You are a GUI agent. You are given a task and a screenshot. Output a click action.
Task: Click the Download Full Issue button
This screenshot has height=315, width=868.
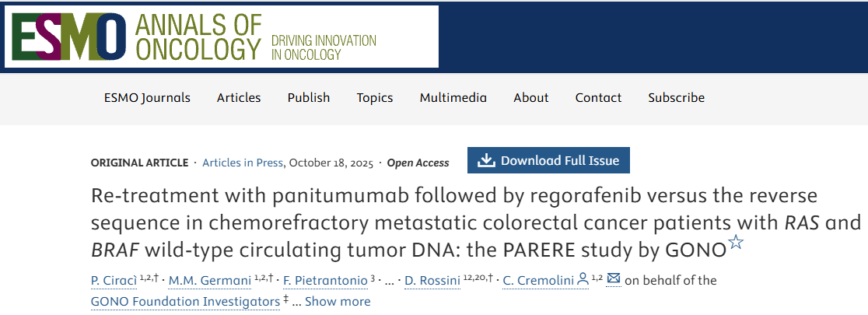548,161
